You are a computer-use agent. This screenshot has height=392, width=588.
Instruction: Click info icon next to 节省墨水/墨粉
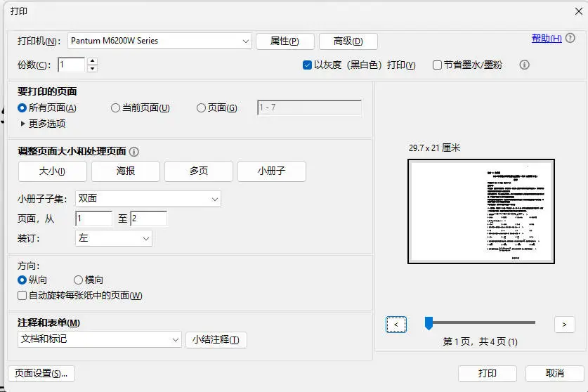(x=524, y=65)
